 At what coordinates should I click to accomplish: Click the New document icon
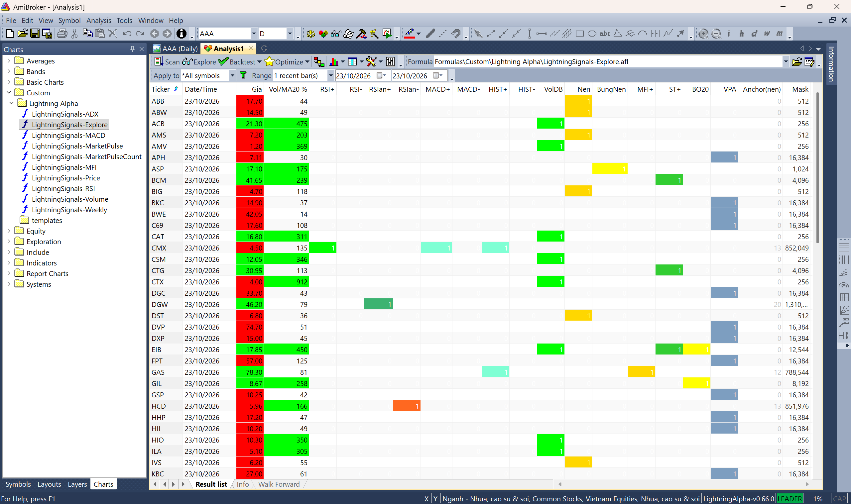10,33
